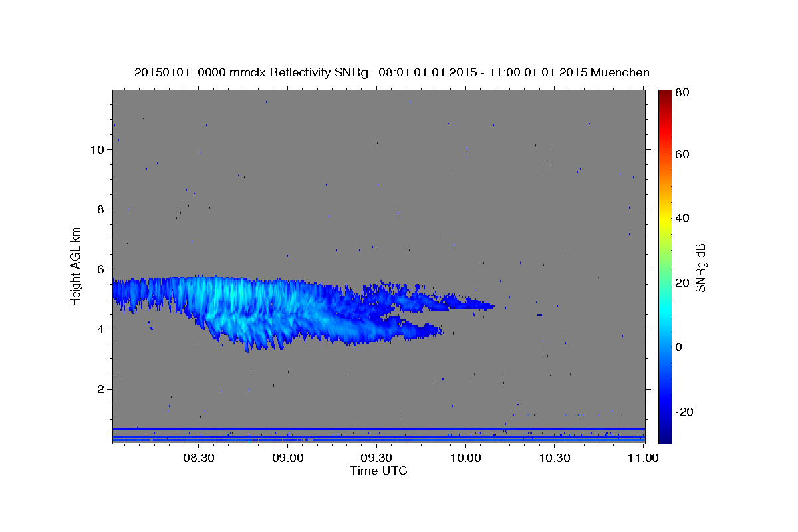Select the 'Time UTC' axis label

[378, 471]
